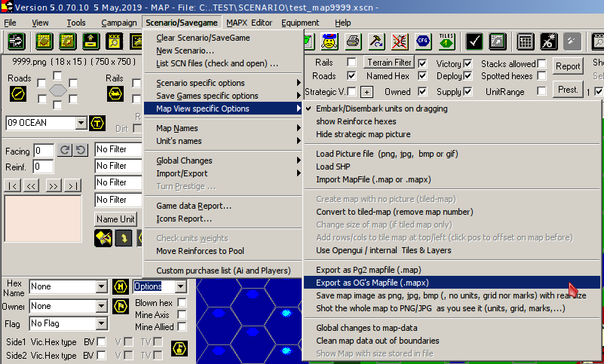Click the yellow N hexagon name icon
The height and width of the screenshot is (364, 604).
(x=121, y=286)
